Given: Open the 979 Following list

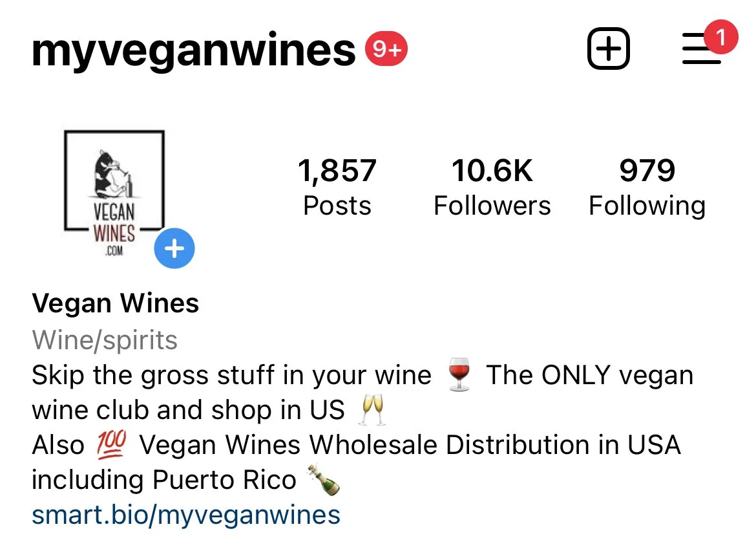Looking at the screenshot, I should click(x=647, y=187).
